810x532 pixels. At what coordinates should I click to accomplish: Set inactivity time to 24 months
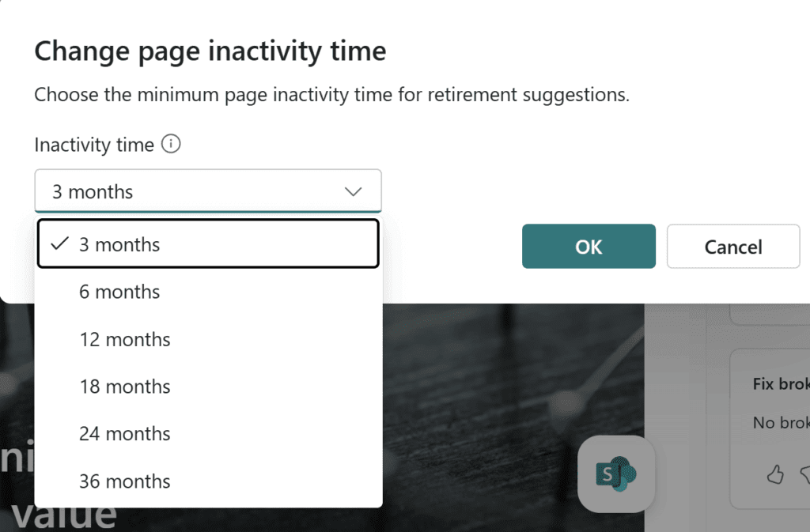125,434
